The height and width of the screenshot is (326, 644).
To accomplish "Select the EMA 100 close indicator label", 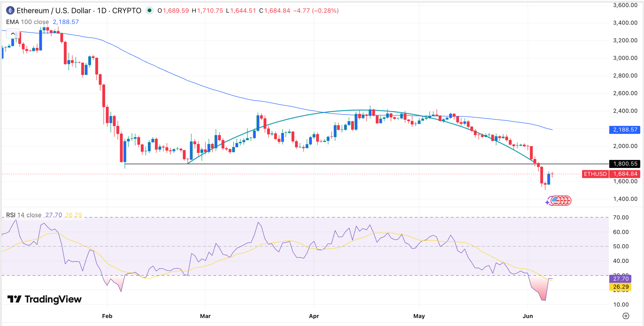I will [x=27, y=22].
